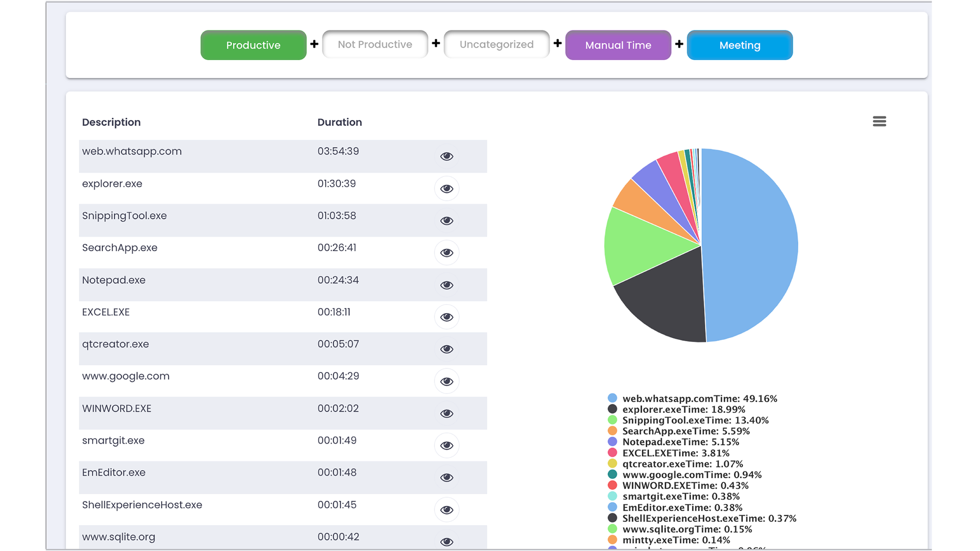Click the eye icon for www.google.com
The width and height of the screenshot is (980, 551).
446,381
